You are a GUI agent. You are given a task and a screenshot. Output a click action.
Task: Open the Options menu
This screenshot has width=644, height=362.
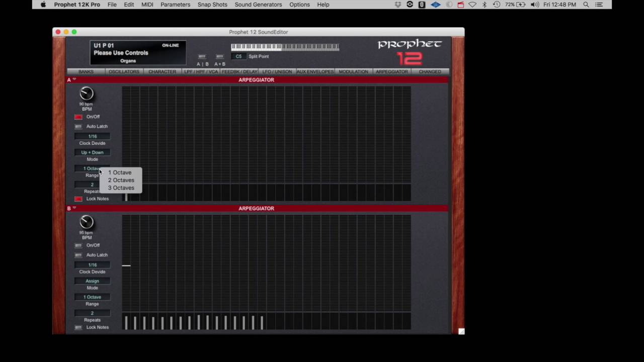coord(299,5)
